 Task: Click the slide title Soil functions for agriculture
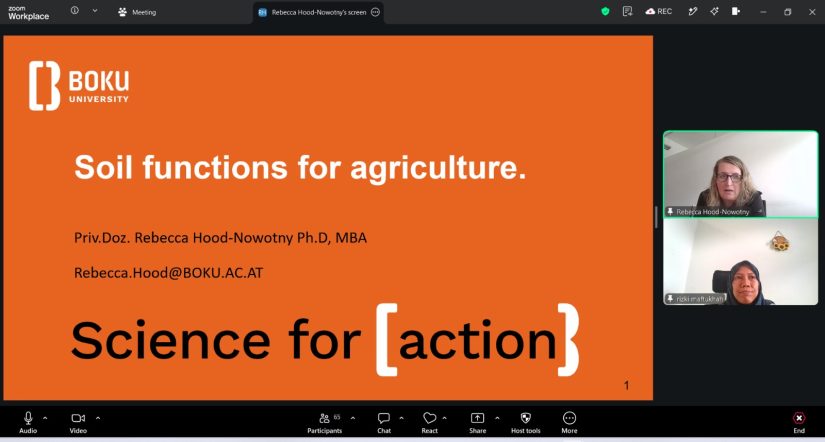click(x=300, y=168)
